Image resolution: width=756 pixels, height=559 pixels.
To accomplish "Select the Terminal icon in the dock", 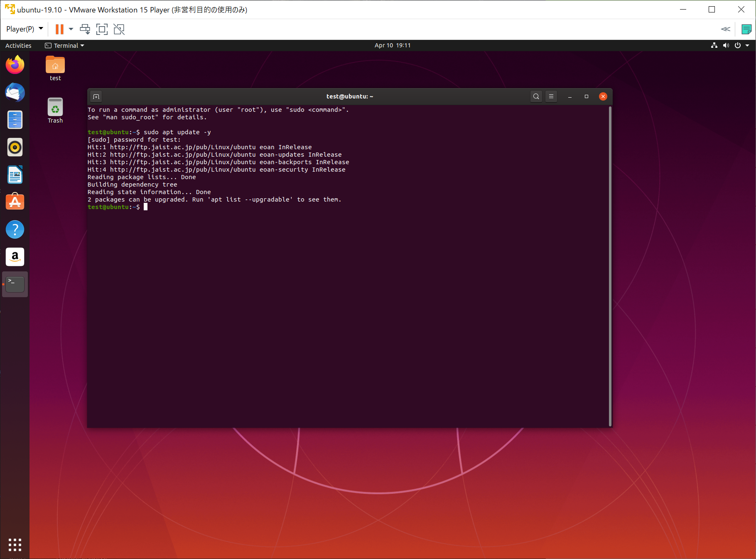I will coord(15,284).
